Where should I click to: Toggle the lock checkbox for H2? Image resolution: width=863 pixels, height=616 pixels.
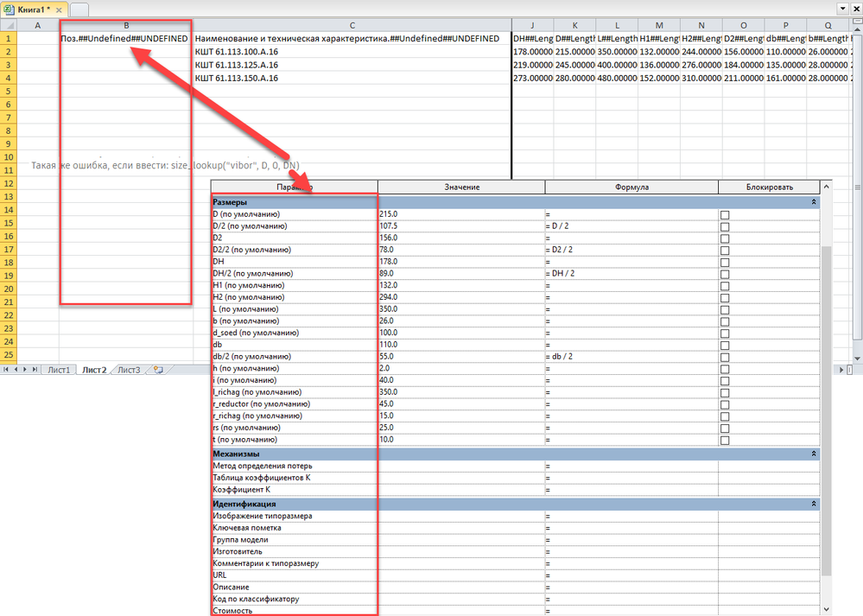click(725, 298)
